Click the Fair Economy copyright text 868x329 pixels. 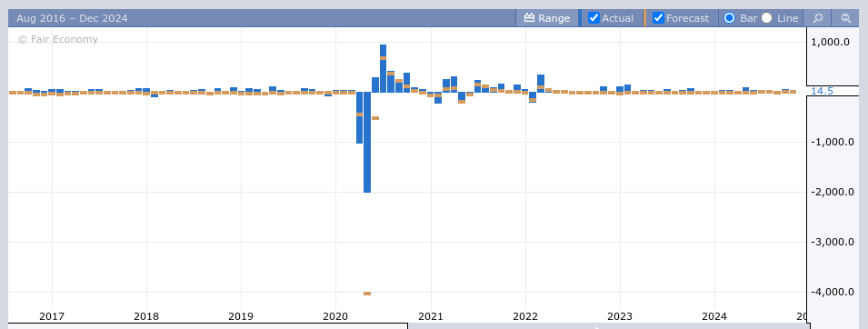[x=57, y=39]
